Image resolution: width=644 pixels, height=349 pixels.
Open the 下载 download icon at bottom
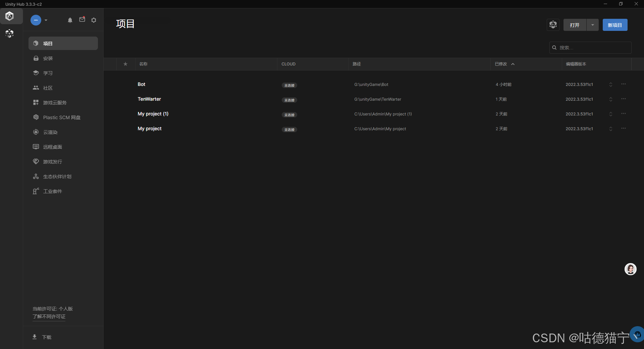pyautogui.click(x=35, y=337)
